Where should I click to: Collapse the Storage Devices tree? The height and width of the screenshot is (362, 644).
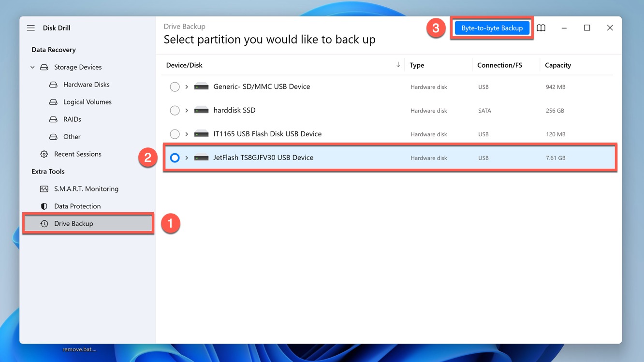tap(32, 67)
